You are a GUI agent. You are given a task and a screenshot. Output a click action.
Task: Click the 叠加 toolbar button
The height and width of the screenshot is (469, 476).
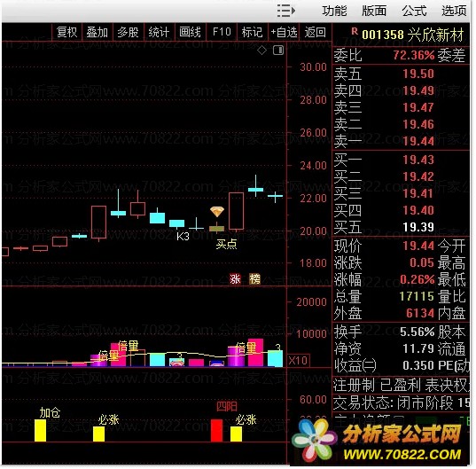coord(98,32)
